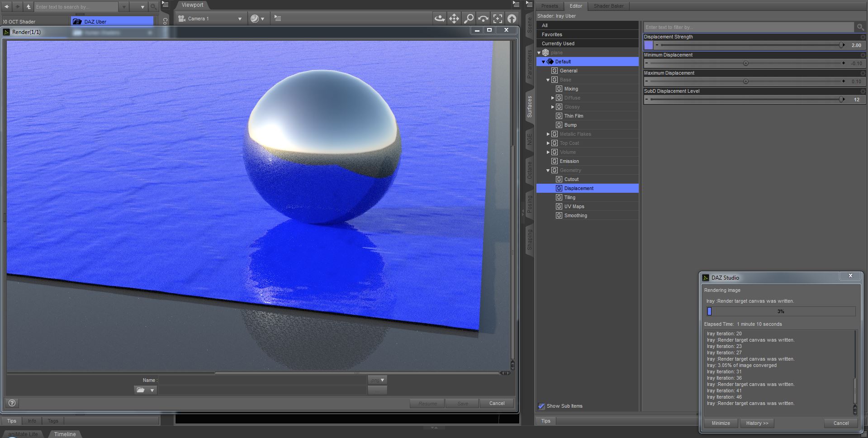The image size is (868, 438).
Task: Click the pan view four-arrow icon
Action: click(x=454, y=19)
